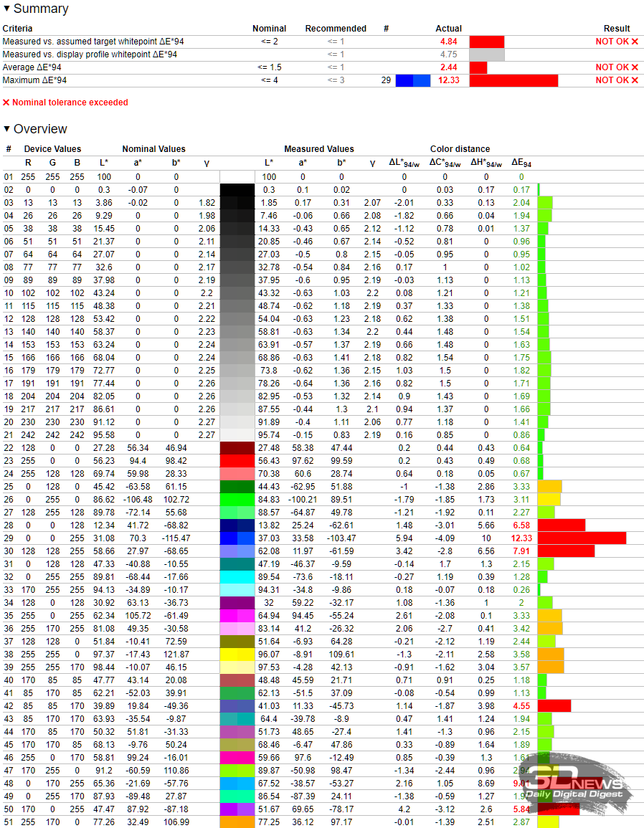Click the red swatch of patch 23
The height and width of the screenshot is (828, 644).
click(237, 460)
